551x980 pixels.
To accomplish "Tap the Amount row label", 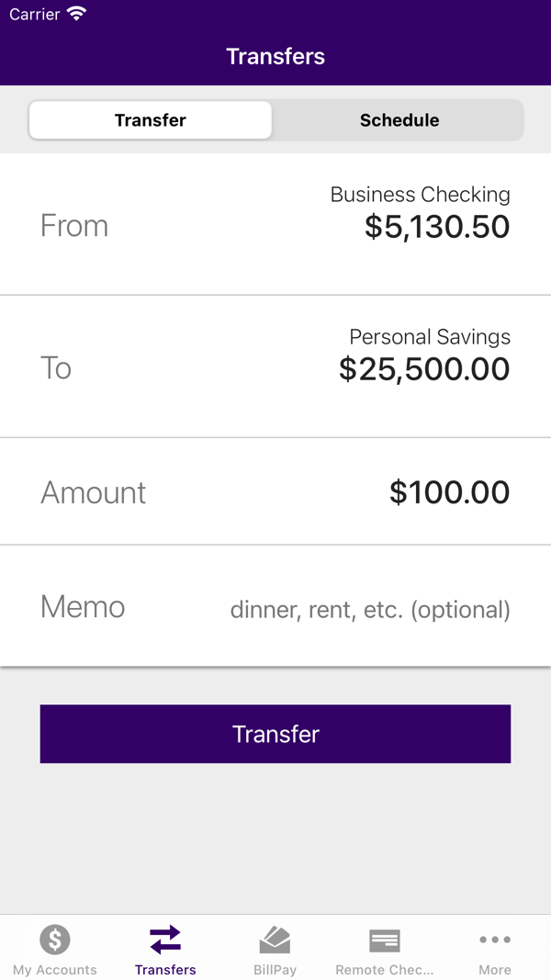I will [93, 492].
